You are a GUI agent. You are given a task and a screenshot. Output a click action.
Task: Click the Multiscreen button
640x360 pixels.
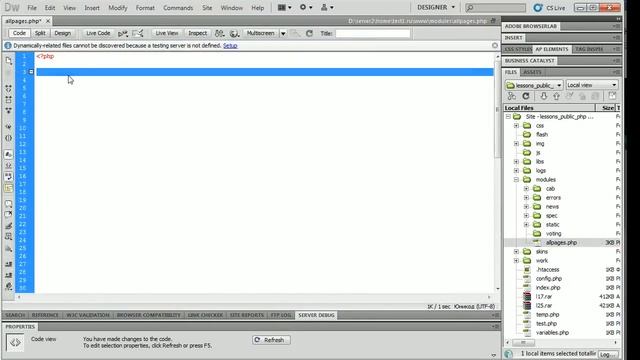260,33
